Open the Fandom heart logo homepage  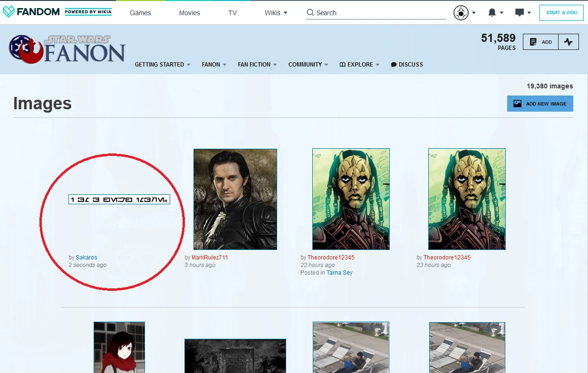pos(32,12)
